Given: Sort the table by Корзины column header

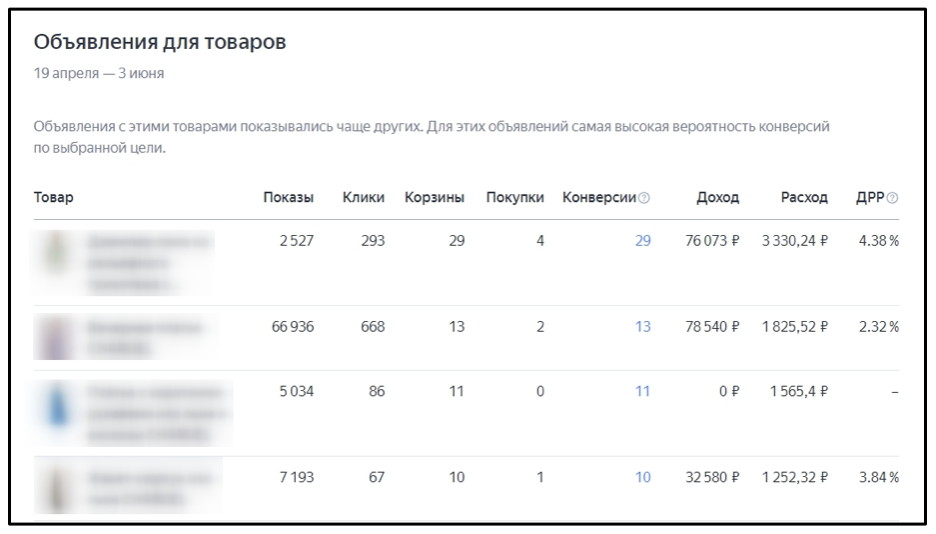Looking at the screenshot, I should click(x=435, y=197).
